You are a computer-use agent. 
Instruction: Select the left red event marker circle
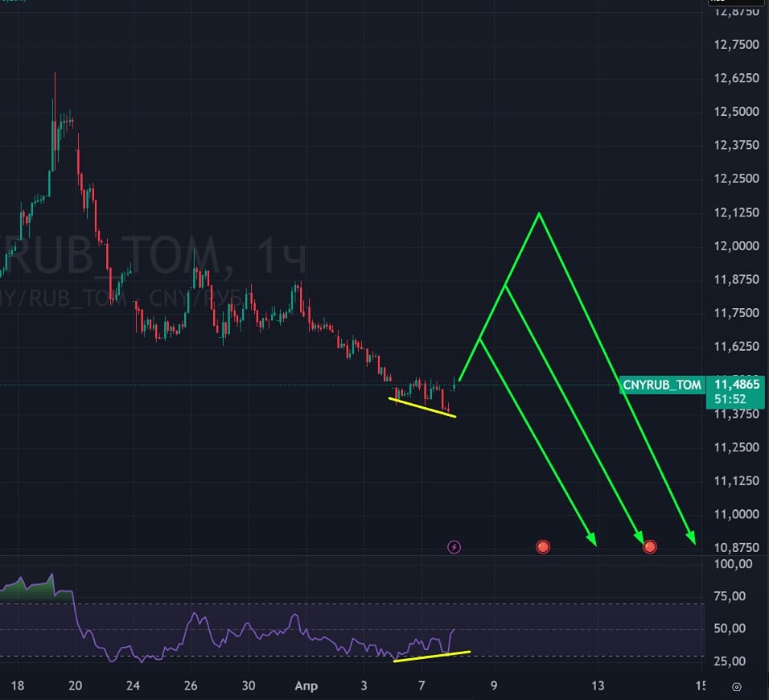(543, 546)
